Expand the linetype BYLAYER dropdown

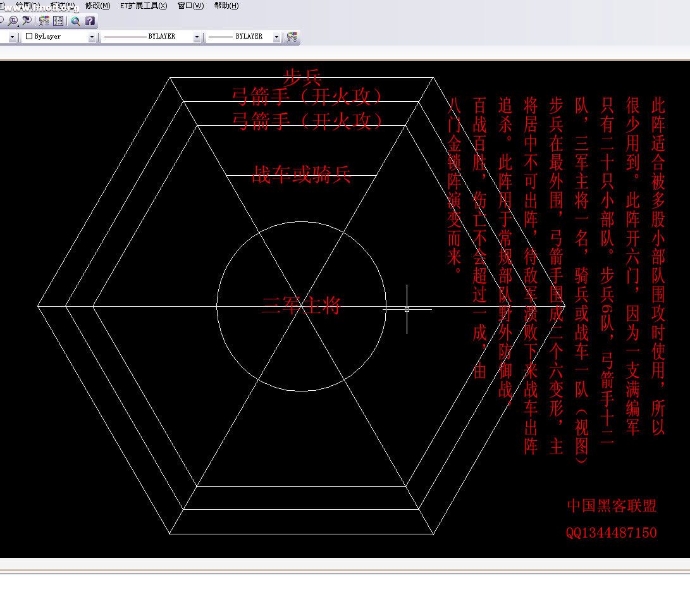point(197,37)
